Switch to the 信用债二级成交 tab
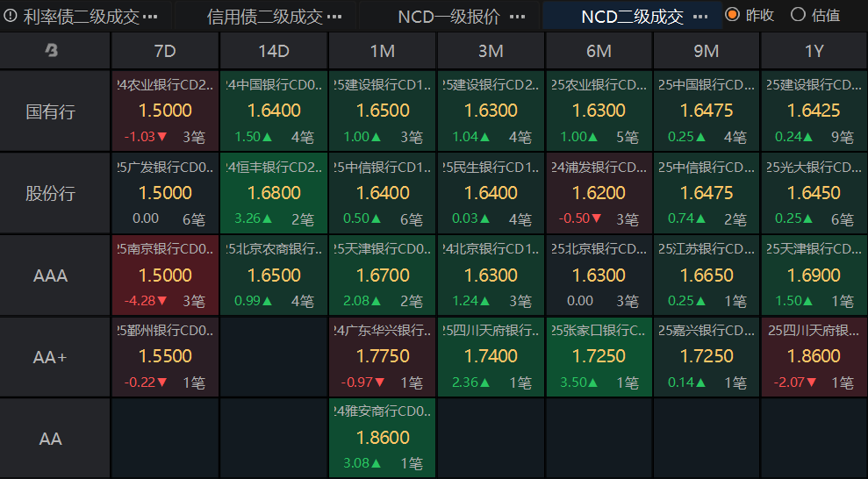Image resolution: width=868 pixels, height=479 pixels. pyautogui.click(x=263, y=17)
